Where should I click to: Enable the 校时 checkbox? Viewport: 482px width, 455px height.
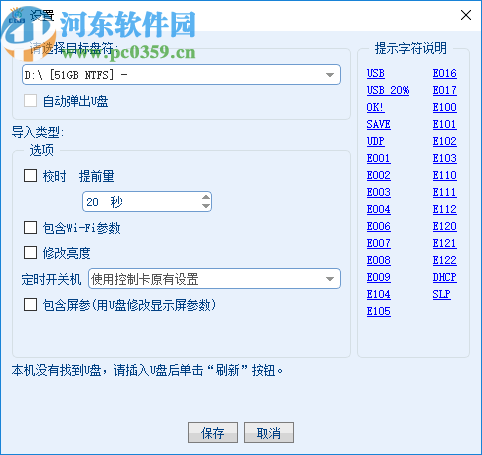(x=30, y=175)
